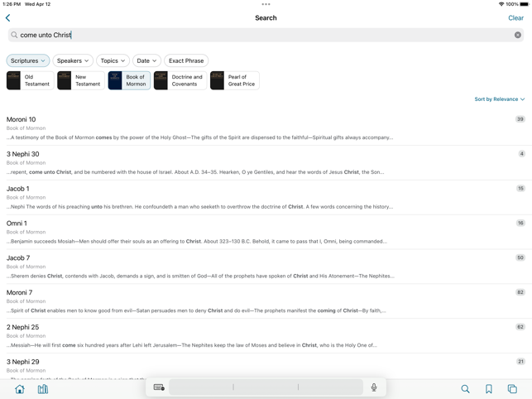
Task: Tap the microphone dictation icon
Action: tap(374, 387)
